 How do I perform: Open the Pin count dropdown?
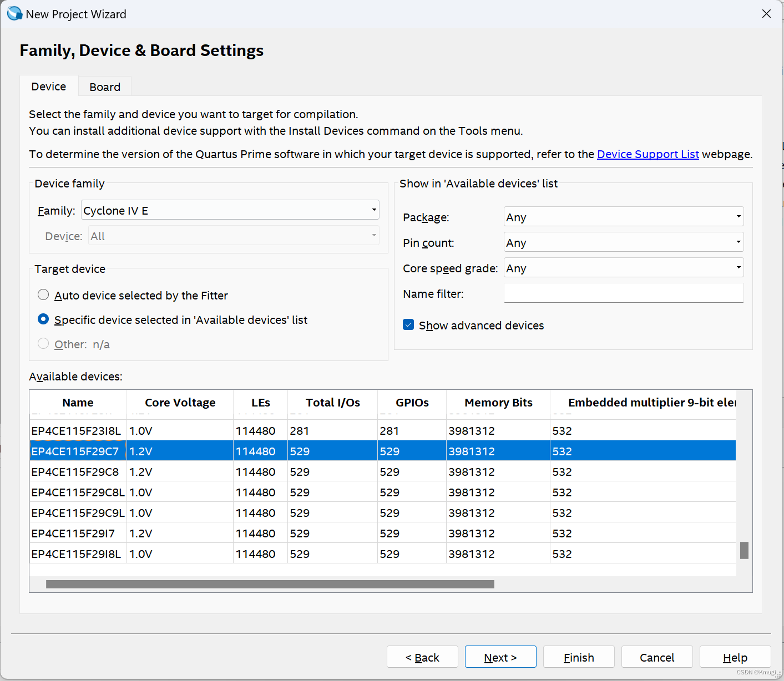pos(624,242)
